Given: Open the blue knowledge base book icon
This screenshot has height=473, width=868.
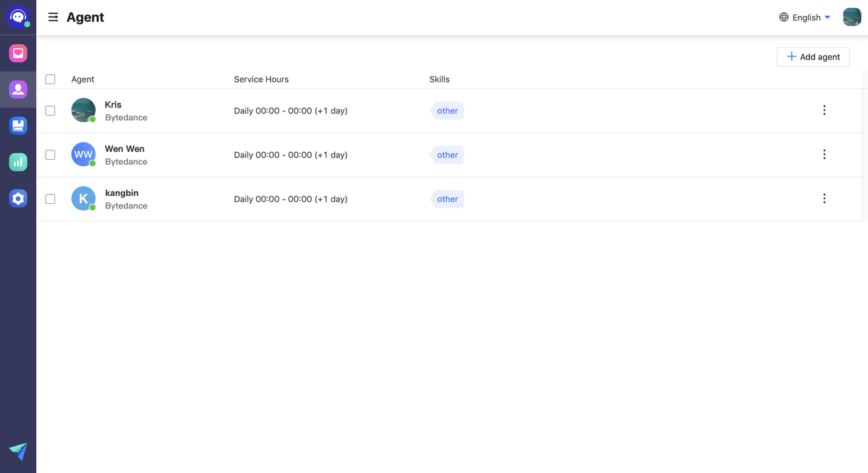Looking at the screenshot, I should pos(18,126).
